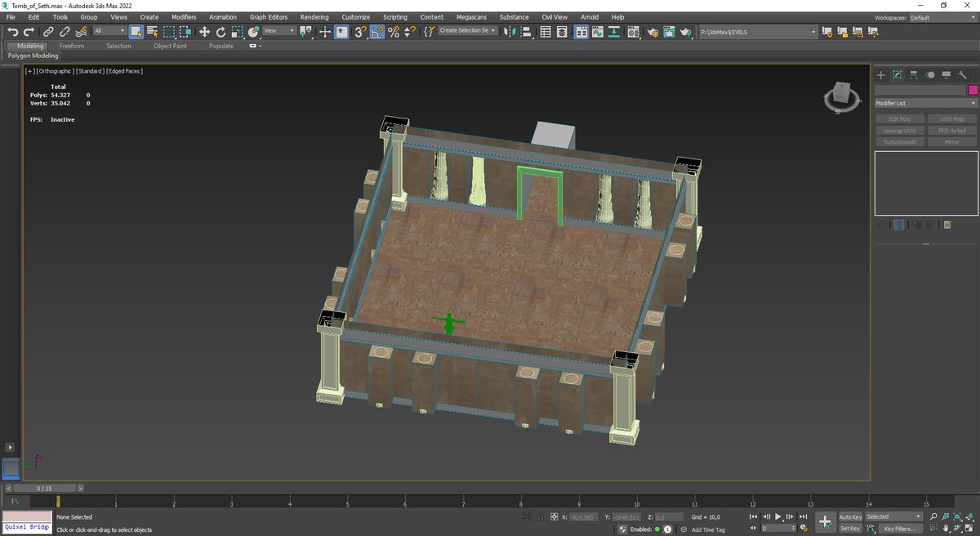Click the TurboSmooth modifier button

[899, 142]
